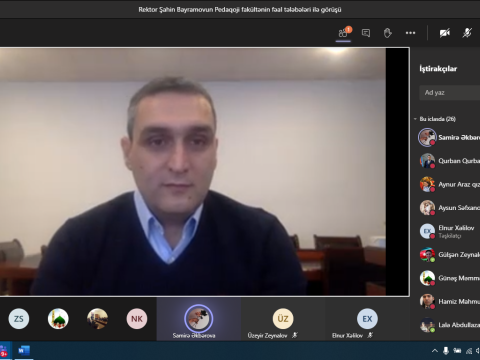Click the battery icon in system tray
This screenshot has height=360, width=480.
tap(457, 351)
